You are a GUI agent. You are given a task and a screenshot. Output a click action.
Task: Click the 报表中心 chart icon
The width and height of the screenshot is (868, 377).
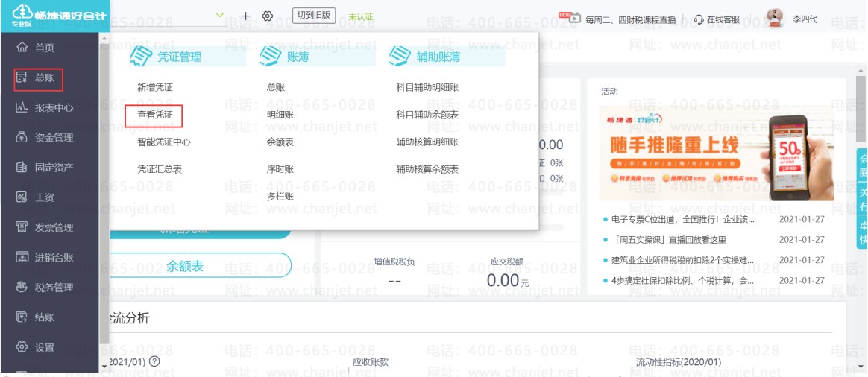22,108
